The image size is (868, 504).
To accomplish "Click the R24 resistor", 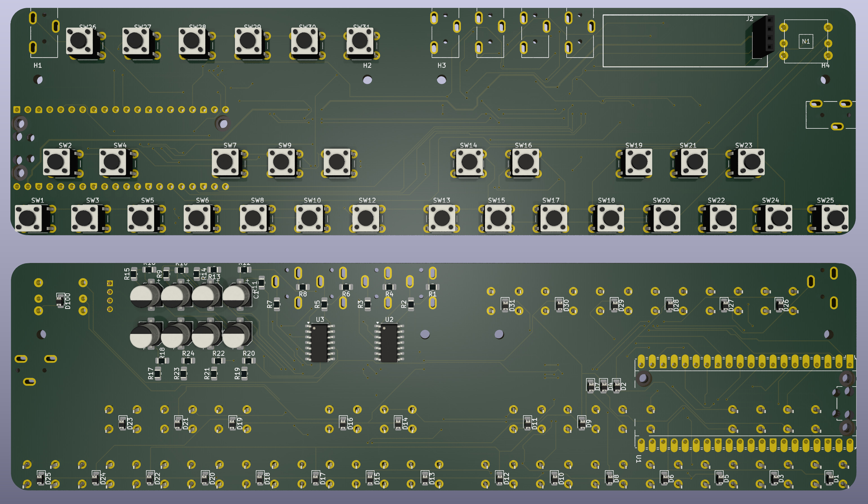I will (188, 361).
